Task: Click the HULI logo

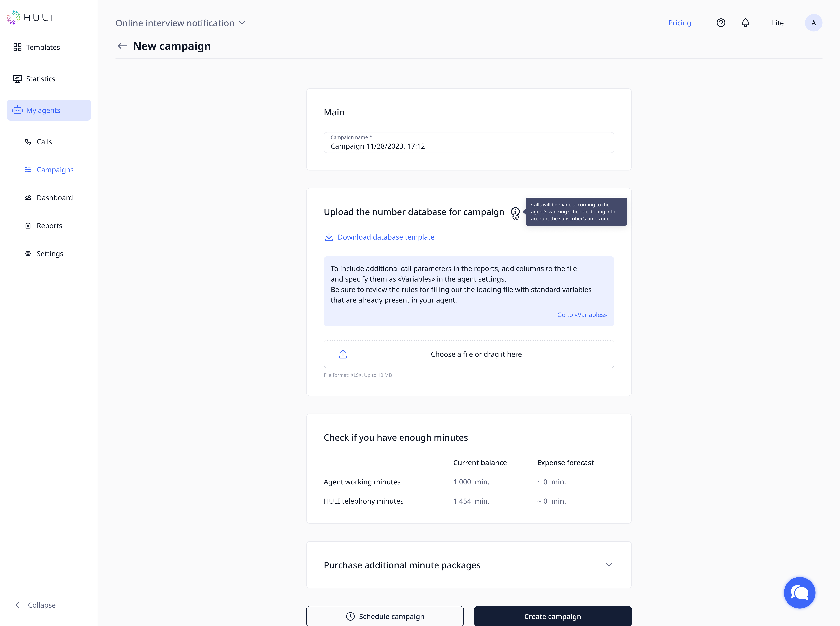Action: pos(30,17)
